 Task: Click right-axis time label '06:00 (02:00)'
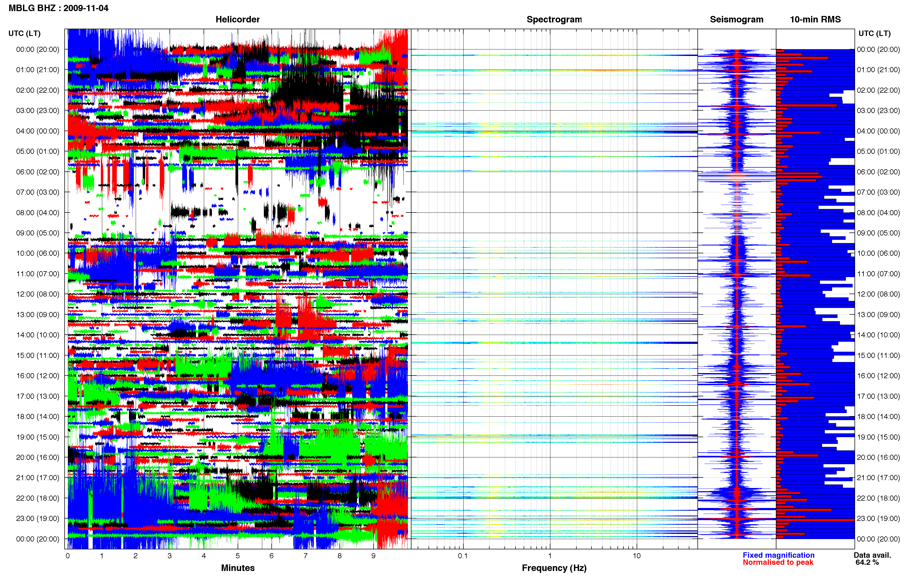click(878, 172)
